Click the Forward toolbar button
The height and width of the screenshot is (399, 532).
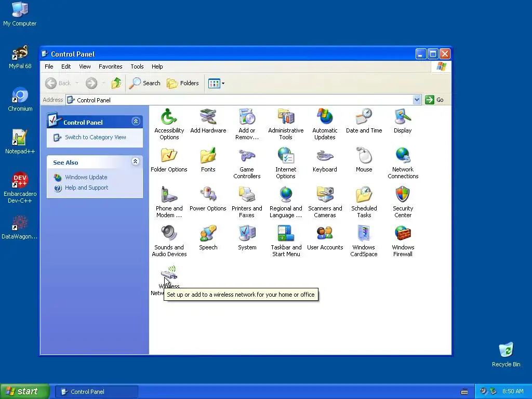click(91, 83)
